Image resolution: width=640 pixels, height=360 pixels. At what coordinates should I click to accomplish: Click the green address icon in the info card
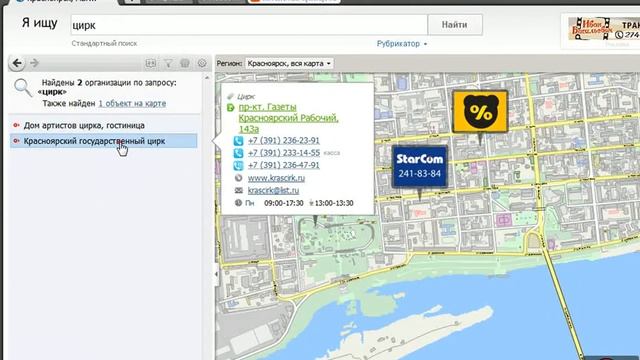[231, 107]
